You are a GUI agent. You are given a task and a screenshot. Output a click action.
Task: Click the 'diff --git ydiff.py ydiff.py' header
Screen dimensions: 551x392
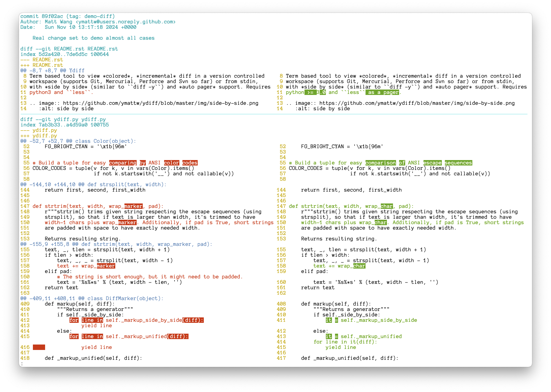63,119
